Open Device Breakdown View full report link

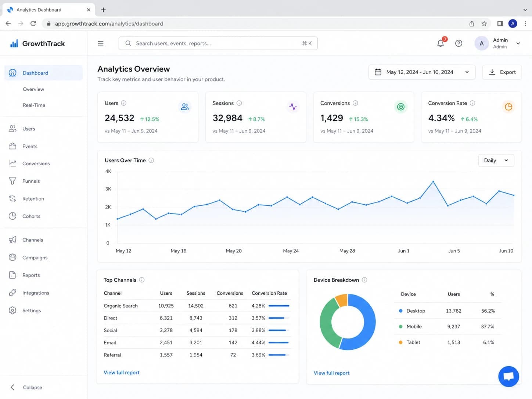pyautogui.click(x=331, y=373)
